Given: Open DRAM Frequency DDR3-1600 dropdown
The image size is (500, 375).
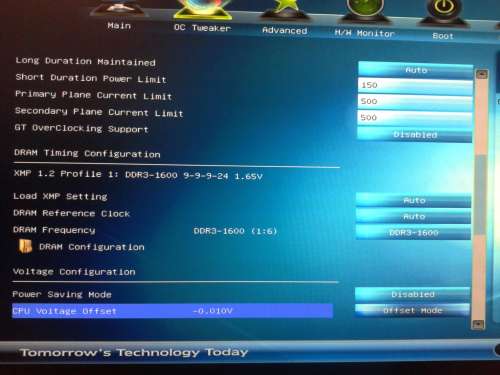Looking at the screenshot, I should pyautogui.click(x=413, y=232).
